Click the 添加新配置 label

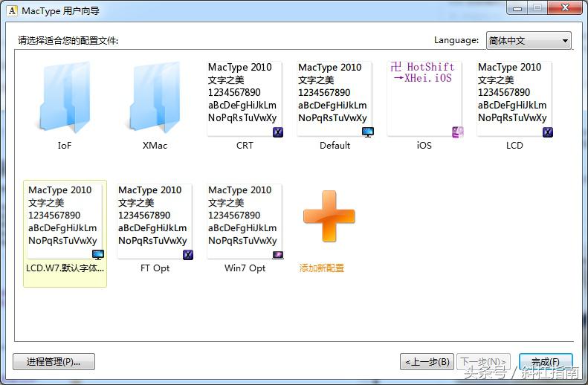(322, 268)
